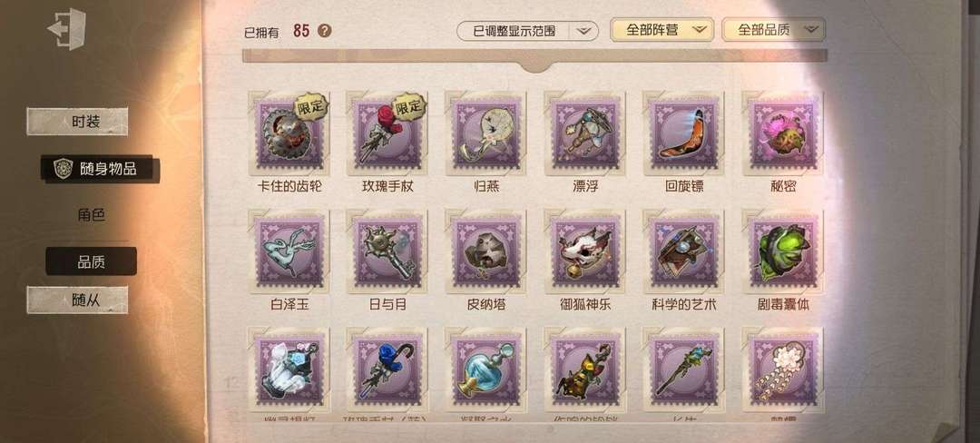The height and width of the screenshot is (443, 980).
Task: Select the 白泽玉 jade accessory
Action: 289,251
